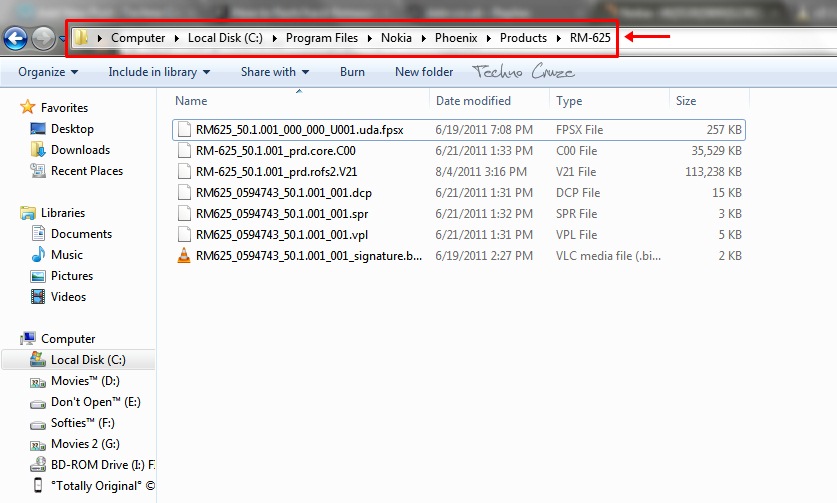Click the Burn toolbar button
This screenshot has width=837, height=503.
352,72
